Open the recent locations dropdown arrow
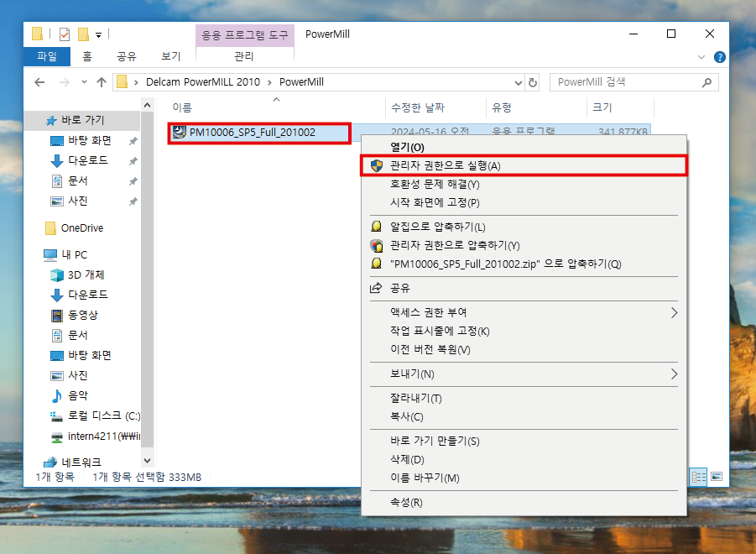The height and width of the screenshot is (554, 756). (x=85, y=82)
